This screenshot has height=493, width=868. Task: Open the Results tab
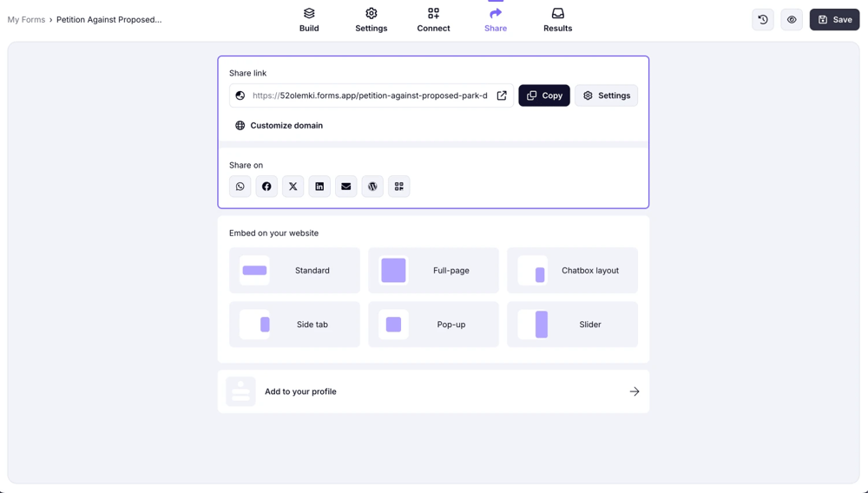click(x=557, y=20)
